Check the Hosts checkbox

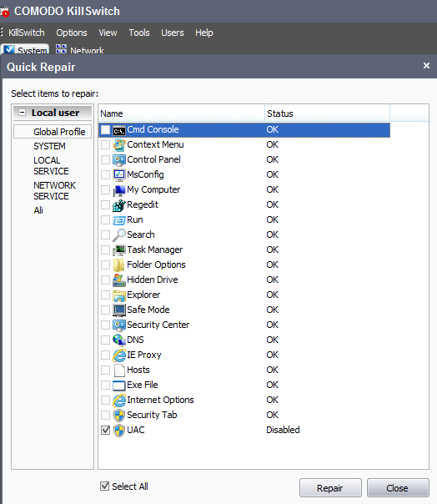click(105, 370)
